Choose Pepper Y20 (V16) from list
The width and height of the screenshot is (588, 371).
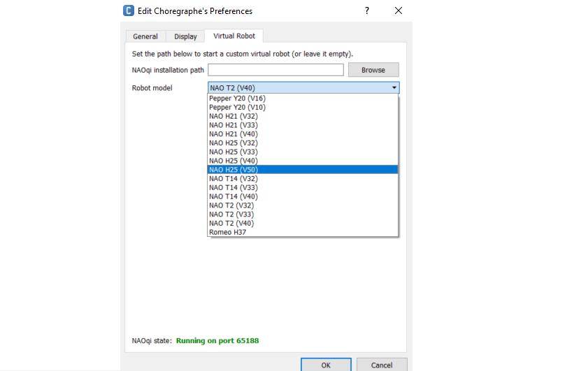(x=303, y=99)
